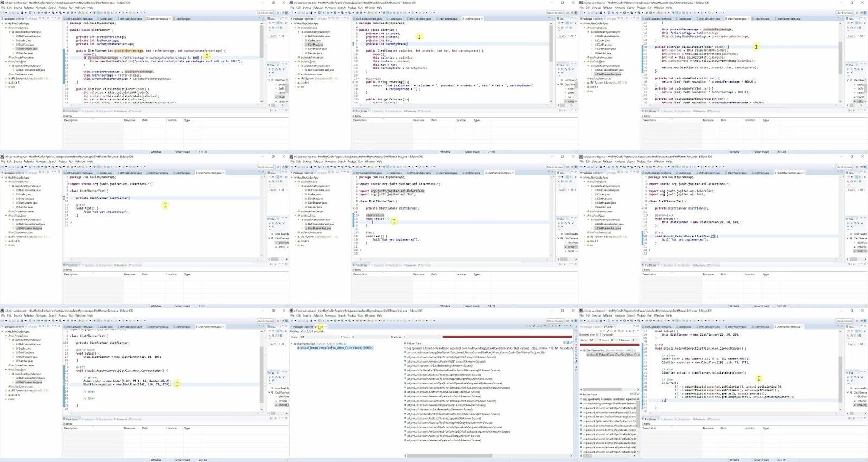Click Compare Actual With Expected icon, bottom-center window
Screen dimensions: 868x462
pos(571,343)
